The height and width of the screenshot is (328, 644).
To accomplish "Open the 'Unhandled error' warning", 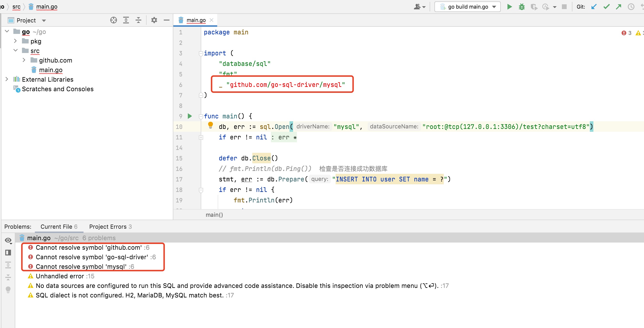I will coord(61,276).
